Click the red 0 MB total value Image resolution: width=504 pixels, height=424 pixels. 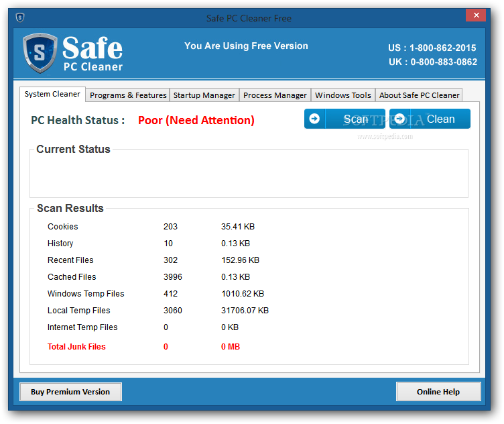[x=231, y=346]
